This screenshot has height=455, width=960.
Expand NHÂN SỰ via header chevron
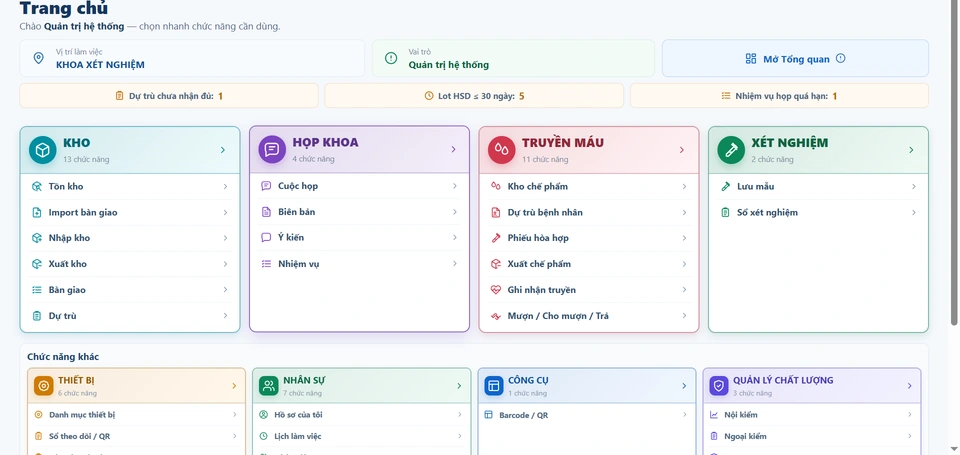(459, 386)
